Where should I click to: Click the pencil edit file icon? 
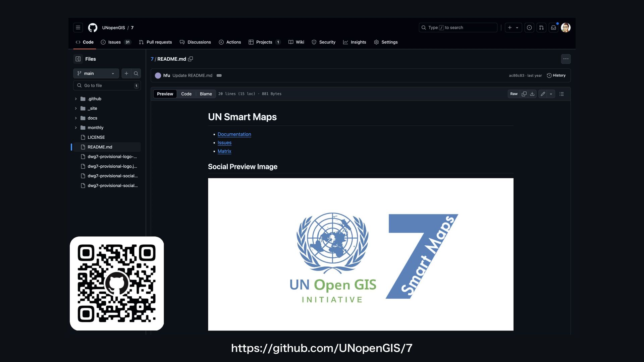pos(543,94)
